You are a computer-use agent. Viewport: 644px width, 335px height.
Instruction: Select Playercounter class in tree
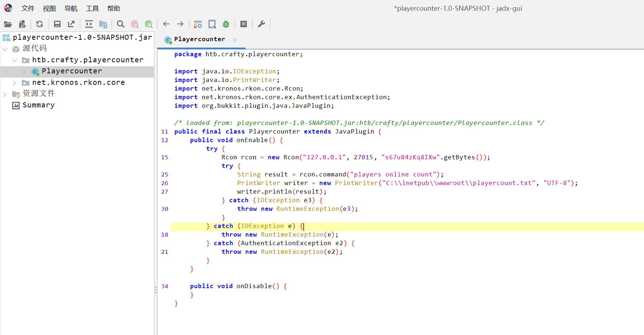(x=72, y=71)
